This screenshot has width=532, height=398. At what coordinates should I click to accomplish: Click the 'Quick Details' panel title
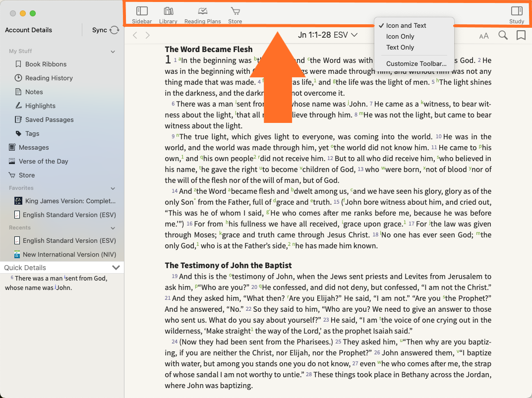(25, 268)
